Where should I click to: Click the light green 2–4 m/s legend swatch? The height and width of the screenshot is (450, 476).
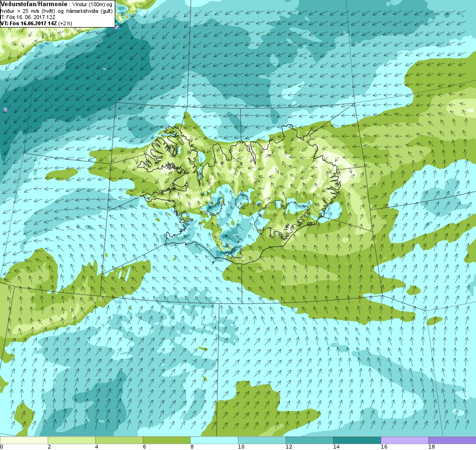[x=71, y=440]
